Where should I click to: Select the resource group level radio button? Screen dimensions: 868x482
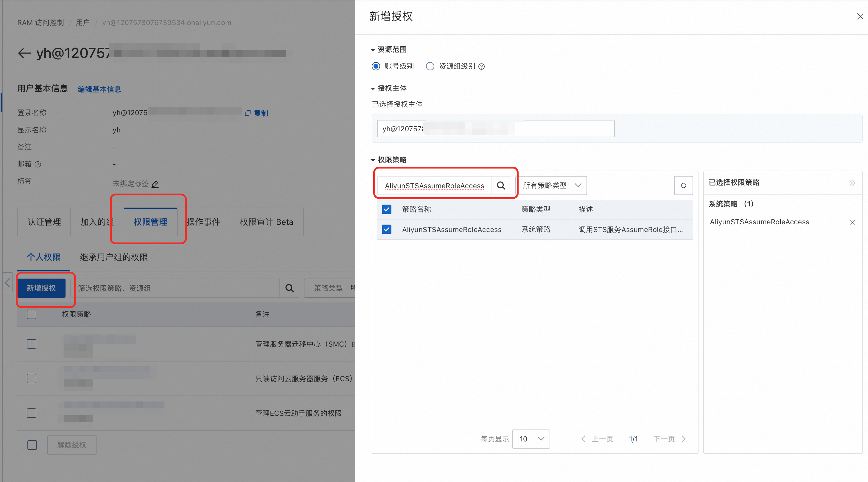pyautogui.click(x=430, y=66)
